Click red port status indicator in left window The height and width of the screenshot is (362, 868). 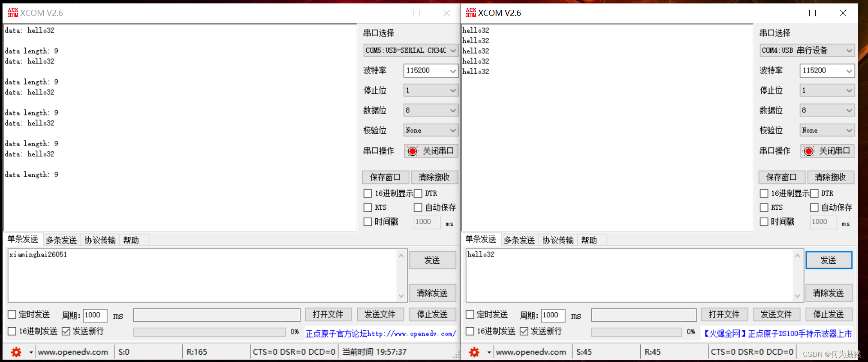pos(412,151)
